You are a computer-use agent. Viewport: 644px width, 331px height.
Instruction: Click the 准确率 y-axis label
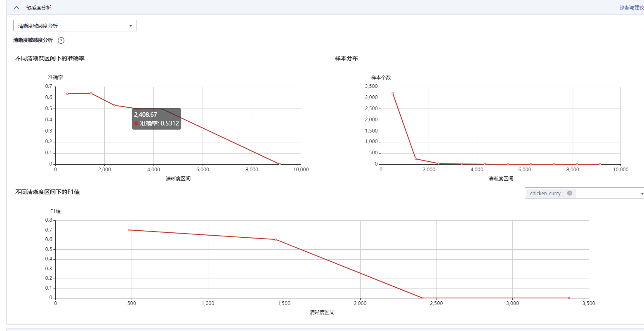coord(55,78)
